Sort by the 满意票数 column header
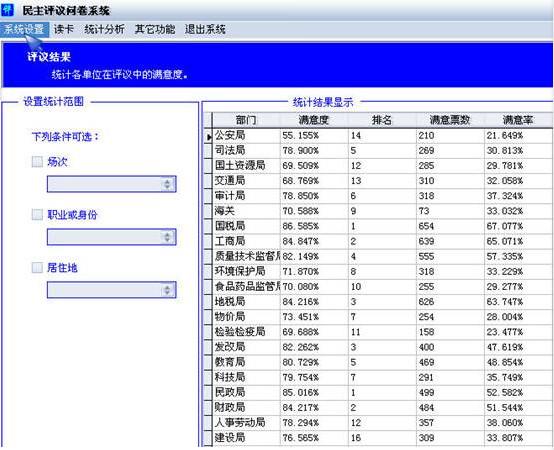This screenshot has width=554, height=450. [x=449, y=120]
